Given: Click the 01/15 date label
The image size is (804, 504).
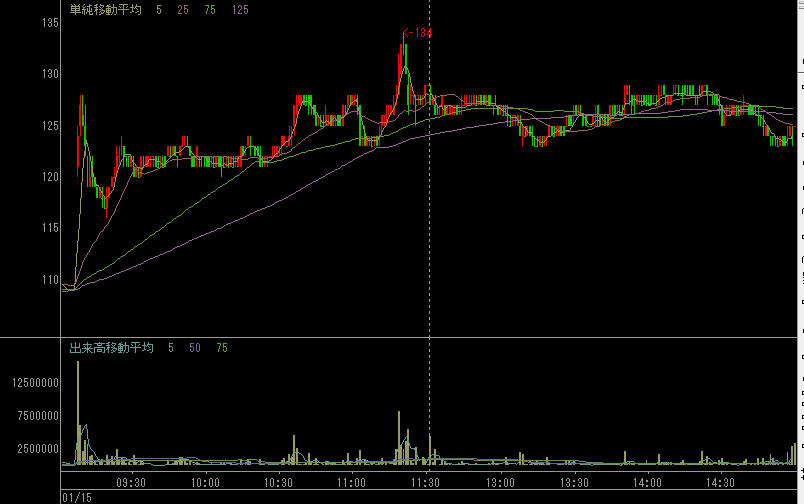Looking at the screenshot, I should pos(77,496).
